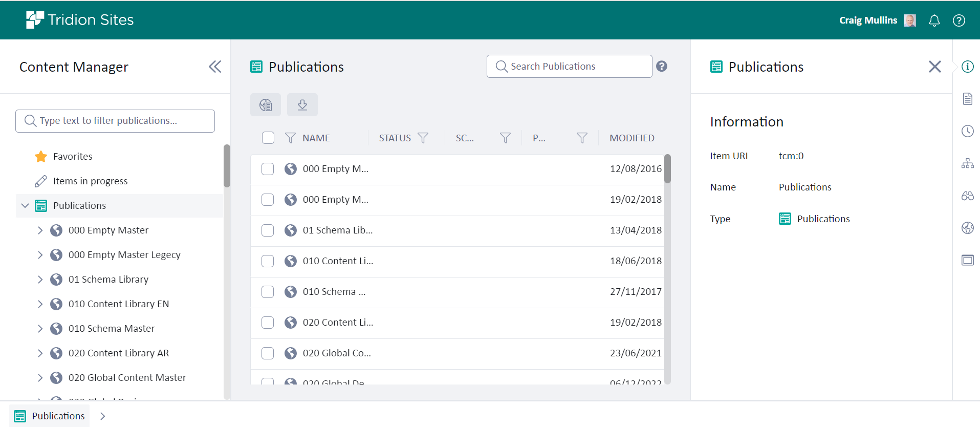Filter the SC... column
Viewport: 980px width, 427px height.
point(505,138)
